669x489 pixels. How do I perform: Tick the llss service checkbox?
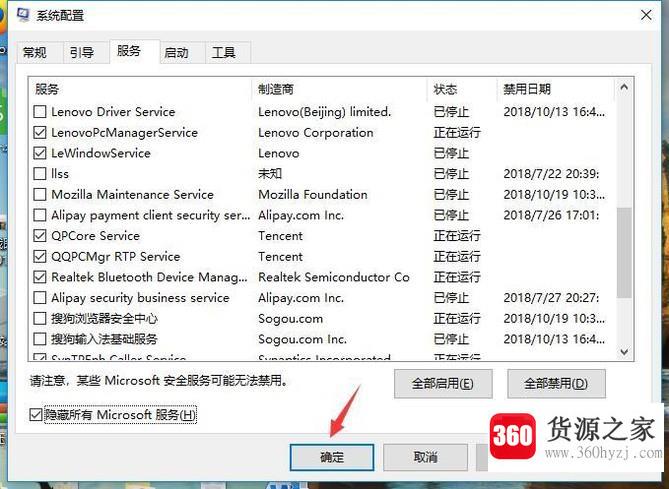(40, 174)
